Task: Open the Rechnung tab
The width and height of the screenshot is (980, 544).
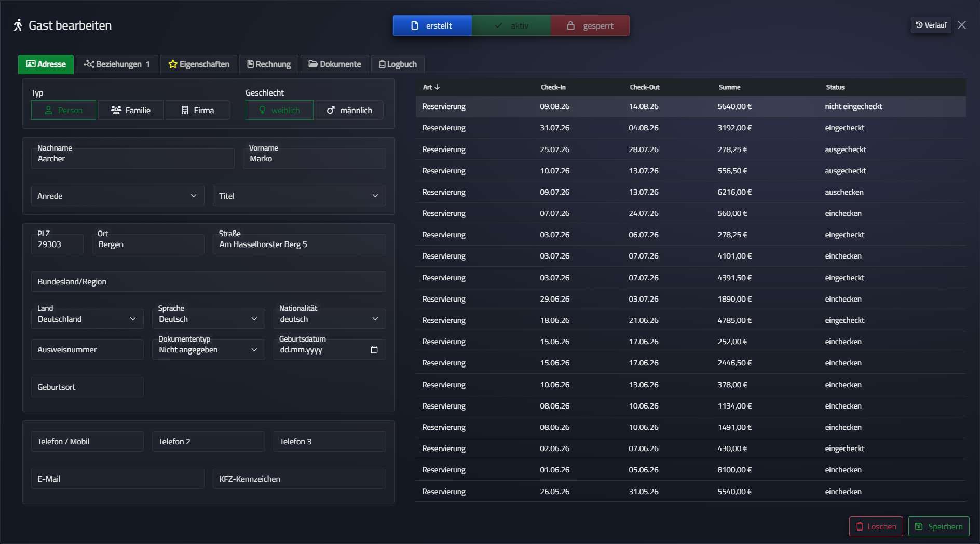Action: 269,64
